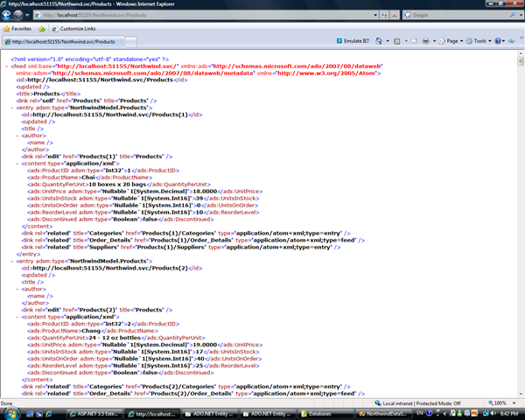
Task: Collapse the author element of Products(1)
Action: pyautogui.click(x=17, y=136)
